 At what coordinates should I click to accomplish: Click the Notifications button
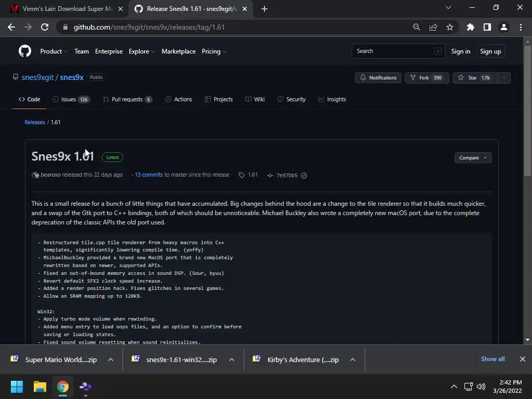click(x=378, y=78)
